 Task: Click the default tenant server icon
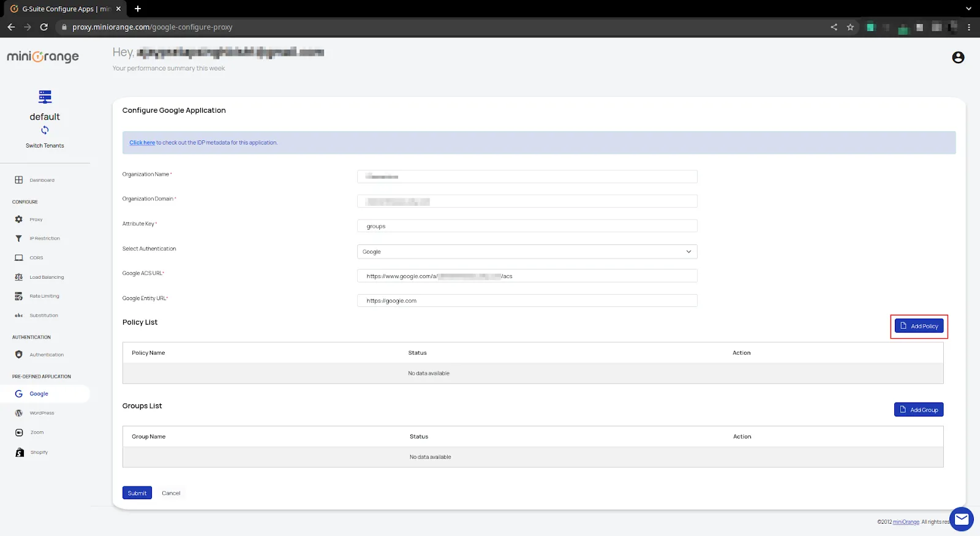coord(45,97)
